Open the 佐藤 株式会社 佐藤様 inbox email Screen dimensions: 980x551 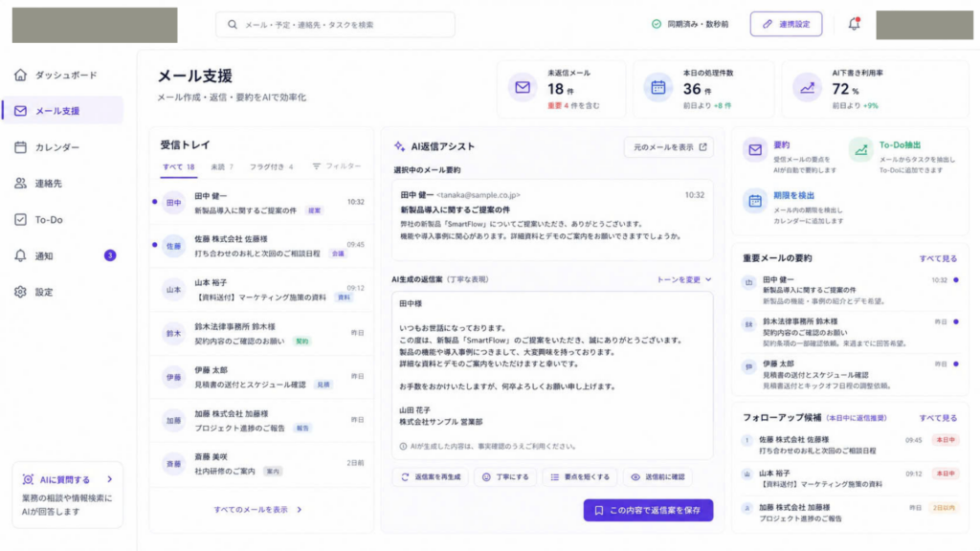point(261,246)
